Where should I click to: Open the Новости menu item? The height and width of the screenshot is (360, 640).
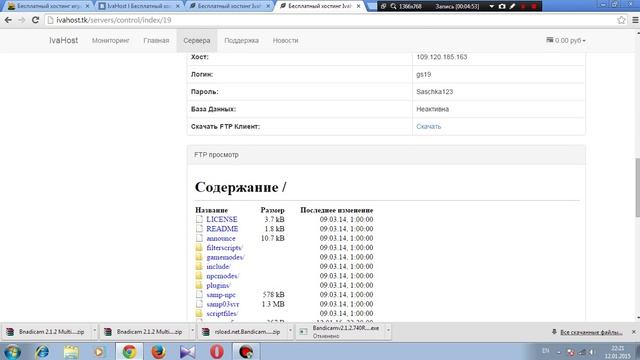point(285,40)
